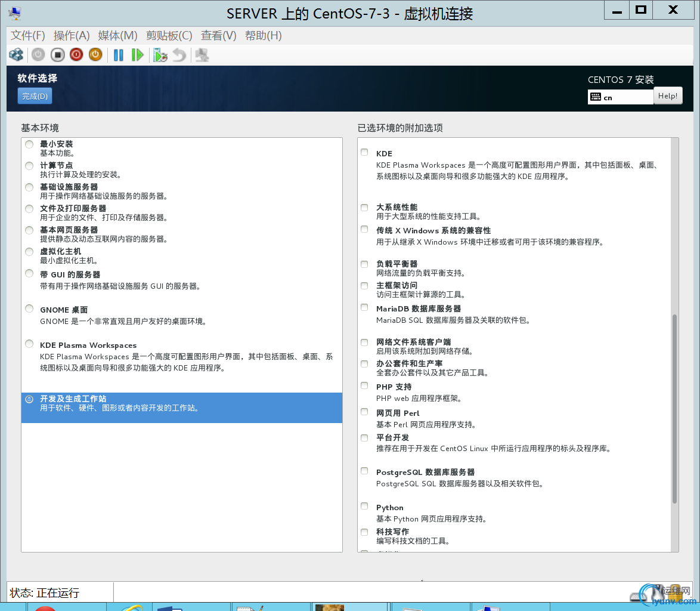Click the red Shut Down icon

coord(76,55)
